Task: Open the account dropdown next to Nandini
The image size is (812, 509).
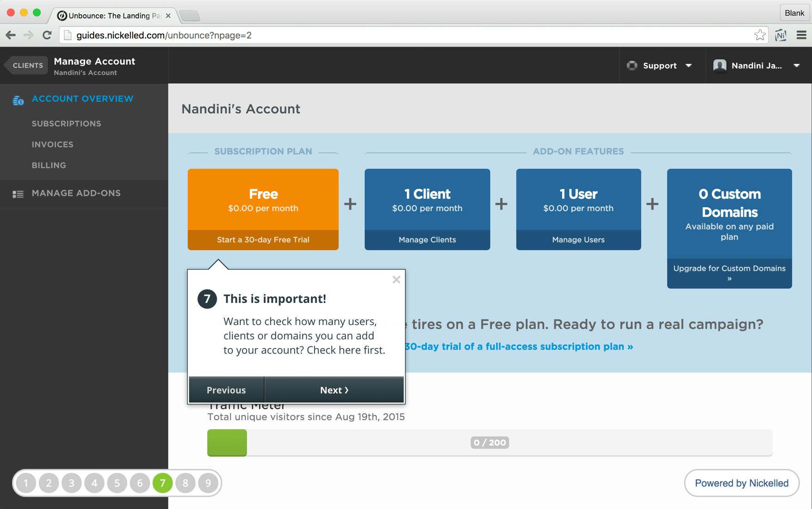Action: click(797, 66)
